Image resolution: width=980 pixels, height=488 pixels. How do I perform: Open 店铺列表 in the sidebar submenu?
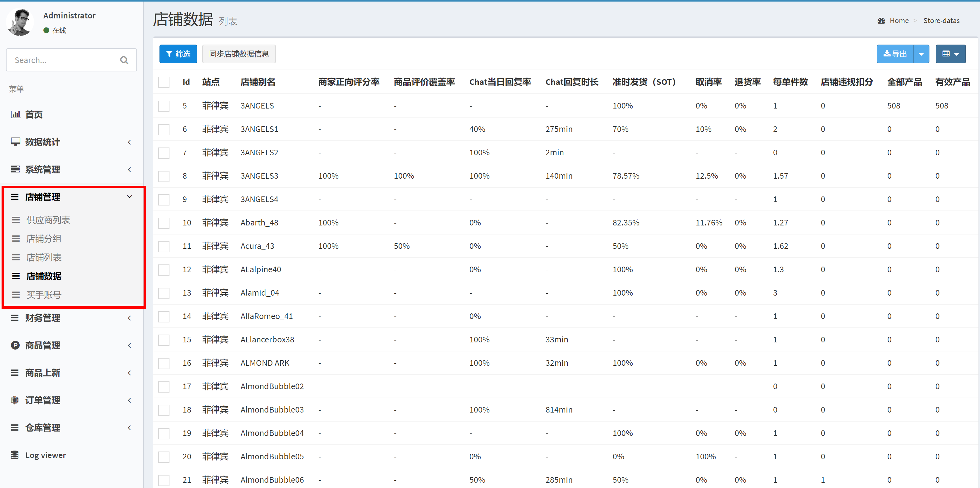click(x=44, y=257)
